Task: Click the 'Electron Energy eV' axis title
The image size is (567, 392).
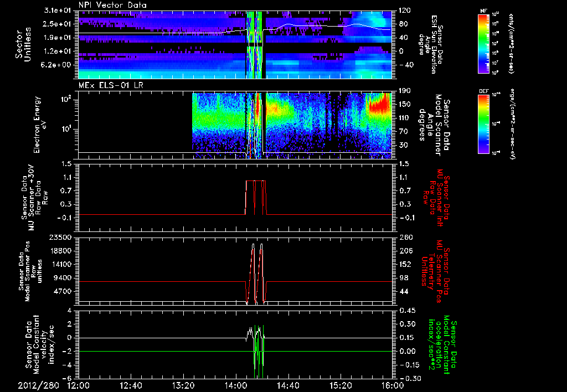Action: click(40, 125)
